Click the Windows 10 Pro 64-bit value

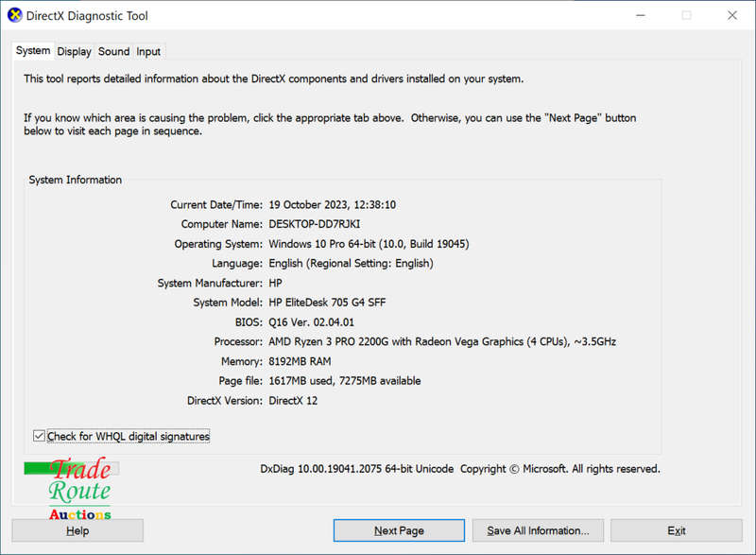pos(369,244)
